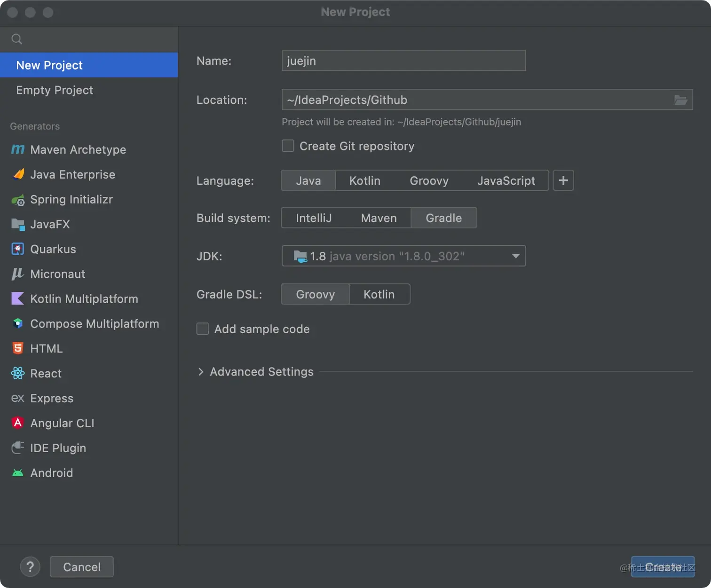
Task: Click the Express ex icon
Action: (x=18, y=398)
